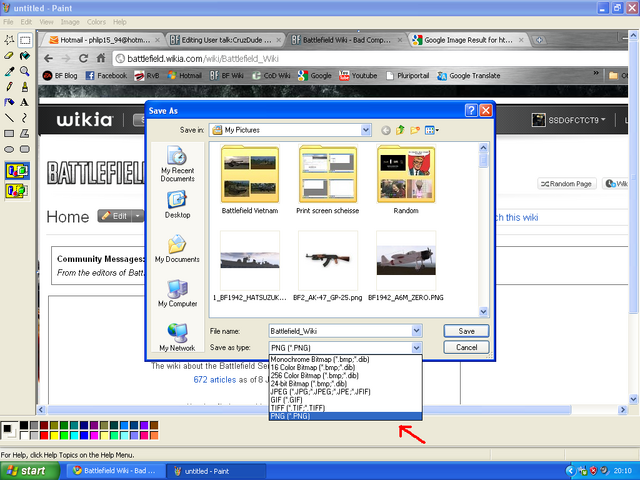This screenshot has height=480, width=640.
Task: Create a new folder in Save As dialog
Action: coord(415,130)
